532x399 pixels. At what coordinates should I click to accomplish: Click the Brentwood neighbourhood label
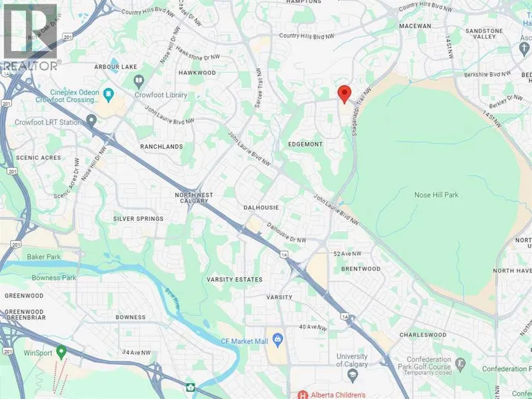pos(360,269)
